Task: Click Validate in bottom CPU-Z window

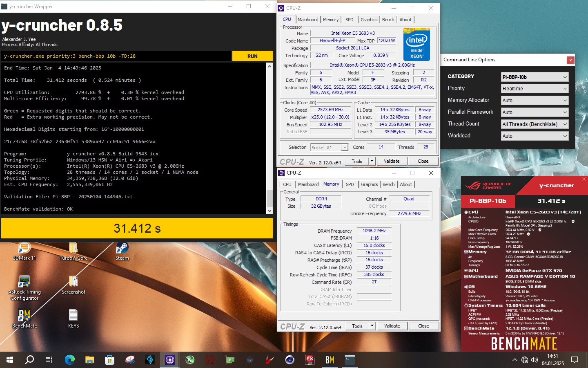Action: [x=392, y=326]
